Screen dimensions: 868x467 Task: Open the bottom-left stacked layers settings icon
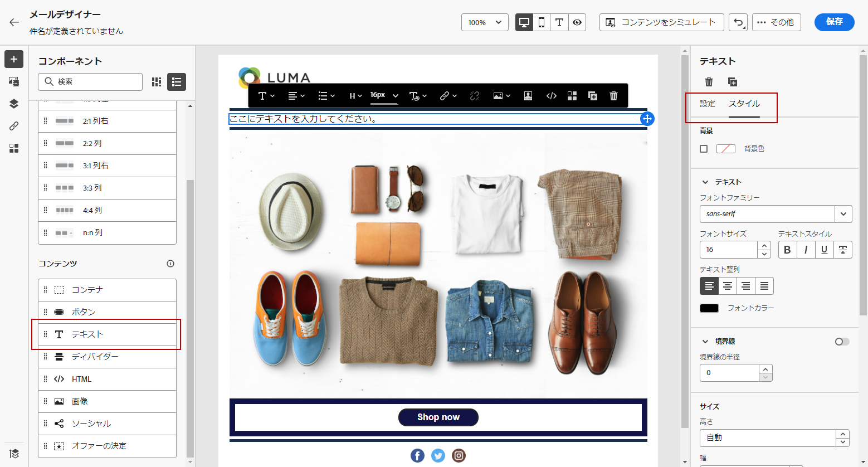pos(14,454)
